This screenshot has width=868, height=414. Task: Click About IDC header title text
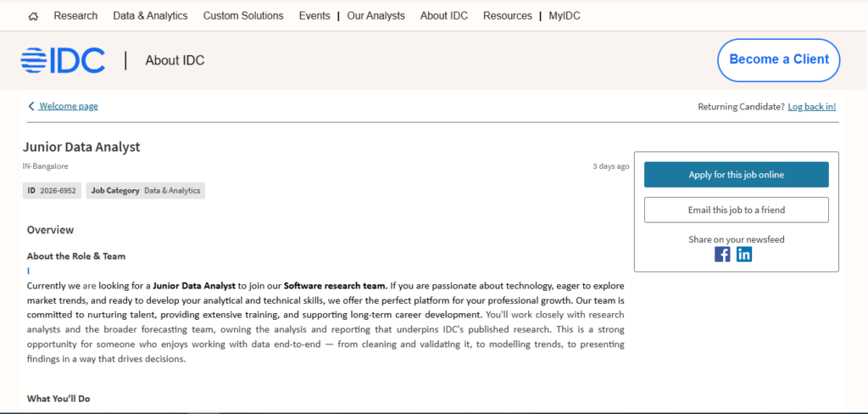175,60
